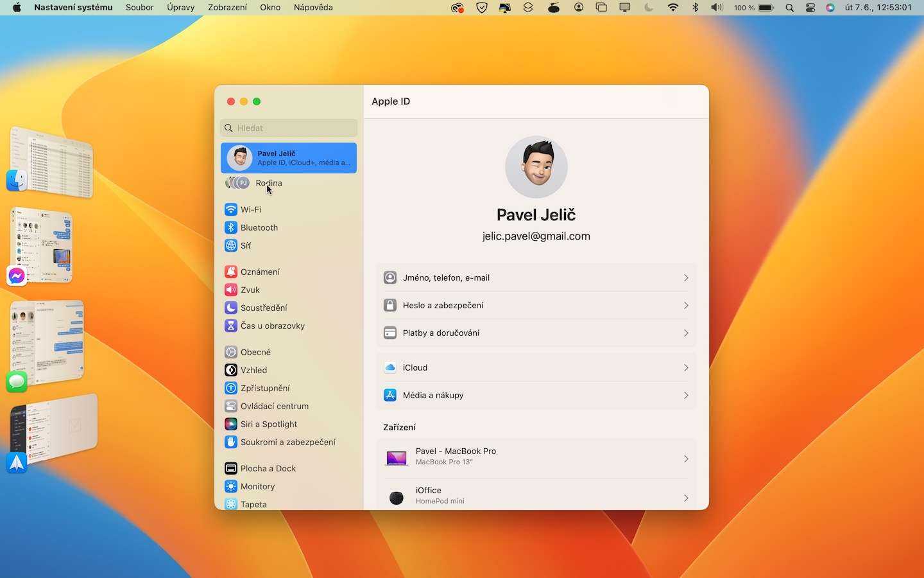Open the sound volume menu bar icon

pyautogui.click(x=717, y=8)
